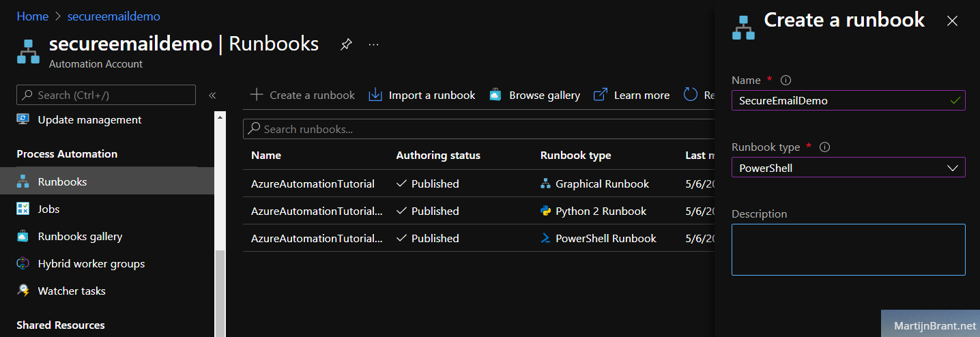Click Published status in Python 2 row

tap(428, 211)
